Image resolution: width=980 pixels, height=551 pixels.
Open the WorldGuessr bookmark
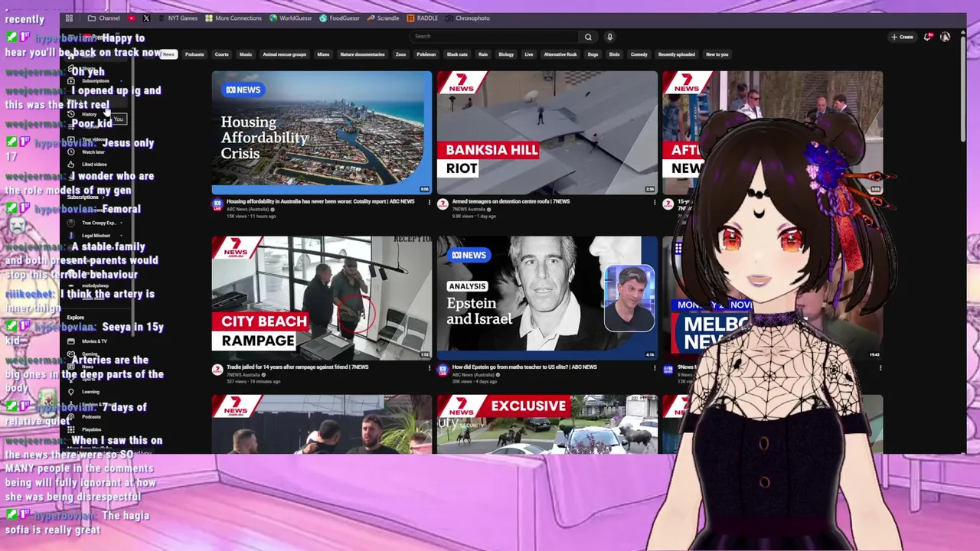[290, 18]
